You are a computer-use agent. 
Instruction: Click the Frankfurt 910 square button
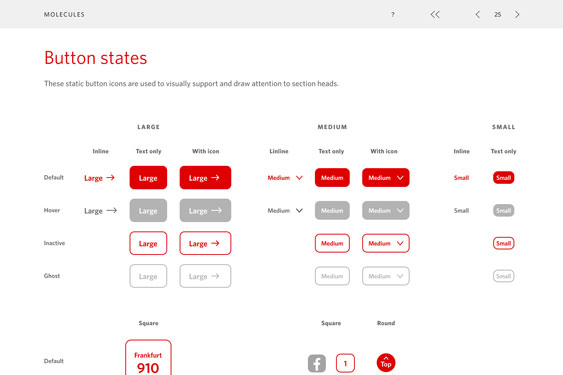148,358
